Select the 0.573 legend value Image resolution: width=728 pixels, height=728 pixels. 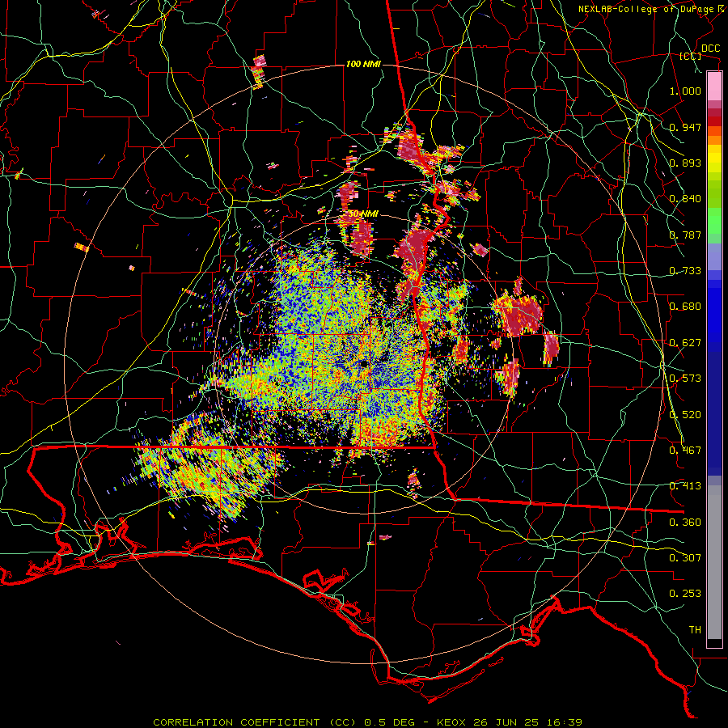coord(685,379)
